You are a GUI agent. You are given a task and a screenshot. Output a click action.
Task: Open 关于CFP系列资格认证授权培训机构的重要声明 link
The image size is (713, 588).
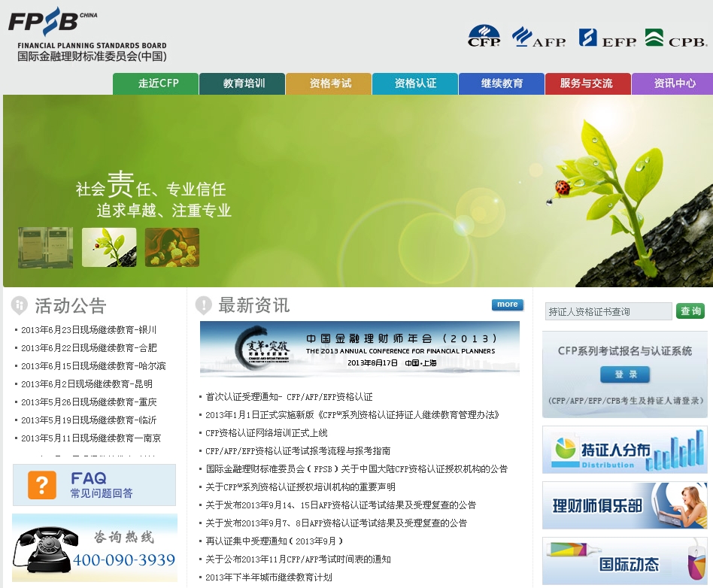tap(300, 487)
